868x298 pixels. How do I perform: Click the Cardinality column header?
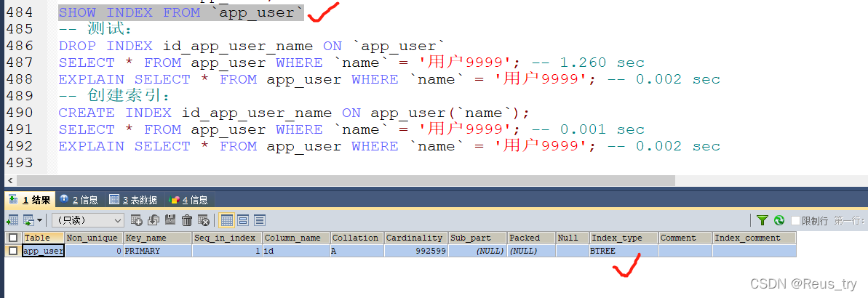click(416, 238)
